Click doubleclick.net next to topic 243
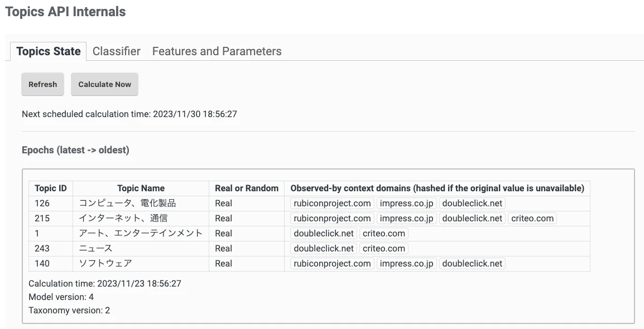 click(323, 248)
